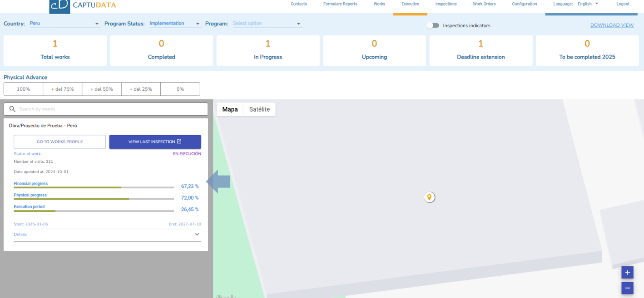Click the View Last Inspection button
644x298 pixels.
[155, 142]
